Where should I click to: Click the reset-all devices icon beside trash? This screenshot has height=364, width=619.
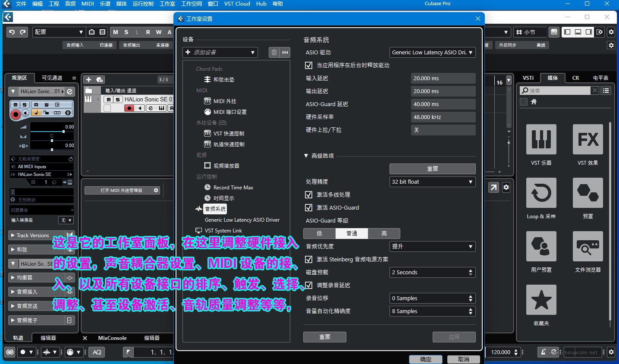tap(285, 52)
